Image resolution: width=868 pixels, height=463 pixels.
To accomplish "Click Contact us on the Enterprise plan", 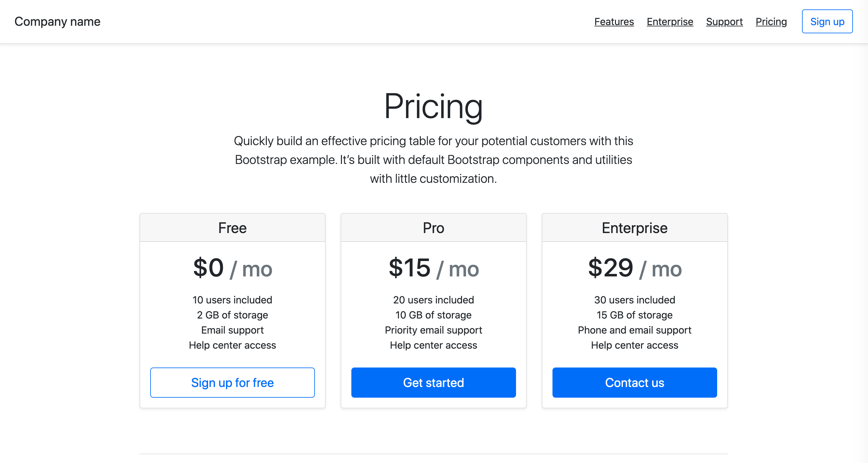I will tap(635, 383).
